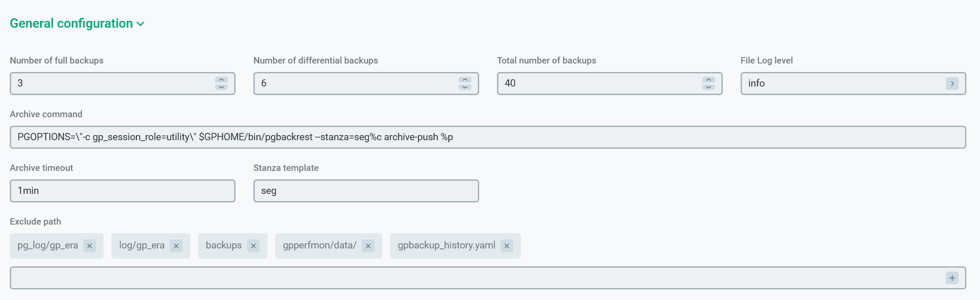Screen dimensions: 980x300
Task: Select the Stanza template text field
Action: pyautogui.click(x=366, y=191)
